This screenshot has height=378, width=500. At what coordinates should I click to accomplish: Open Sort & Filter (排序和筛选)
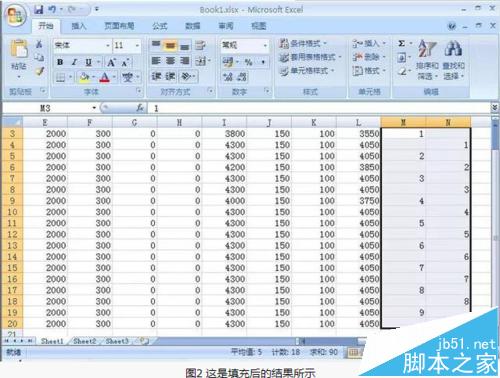427,60
